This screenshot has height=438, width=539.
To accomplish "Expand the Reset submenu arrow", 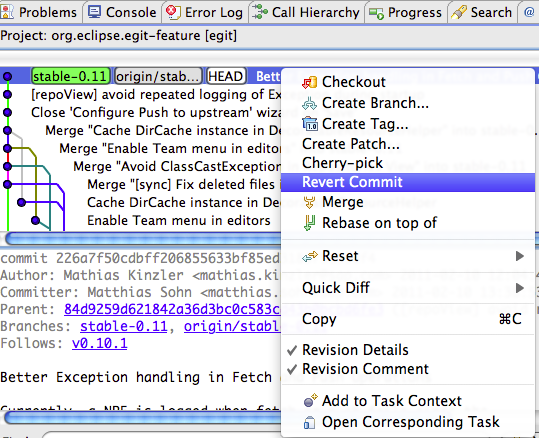I will point(519,256).
